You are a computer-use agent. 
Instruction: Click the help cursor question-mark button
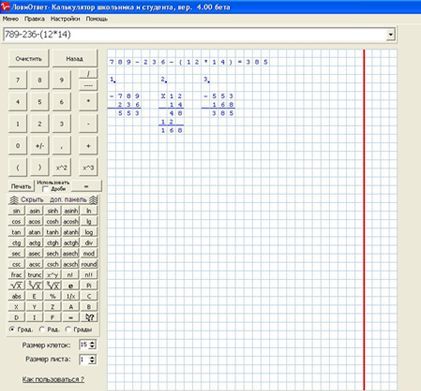pos(89,317)
